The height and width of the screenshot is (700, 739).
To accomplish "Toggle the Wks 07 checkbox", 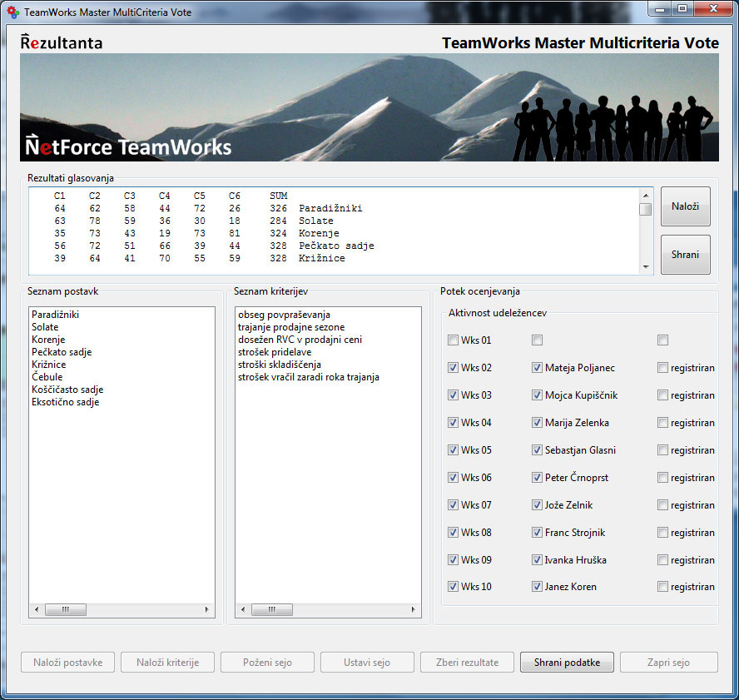I will tap(453, 505).
